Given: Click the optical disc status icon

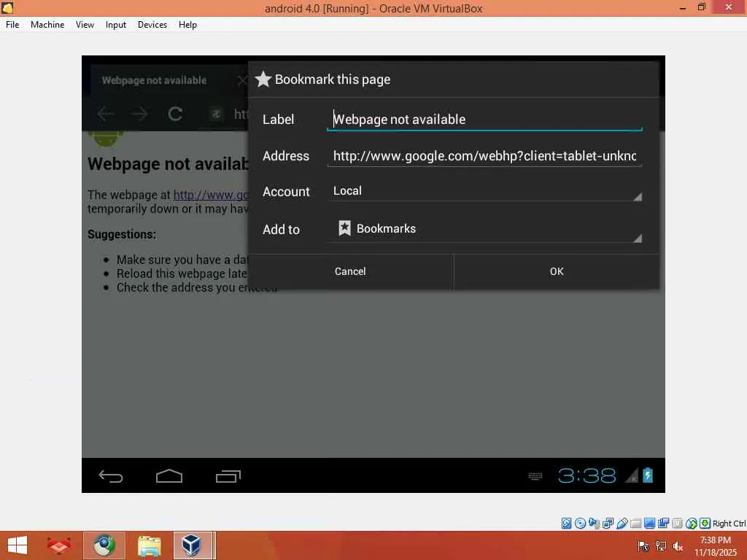Looking at the screenshot, I should click(580, 524).
